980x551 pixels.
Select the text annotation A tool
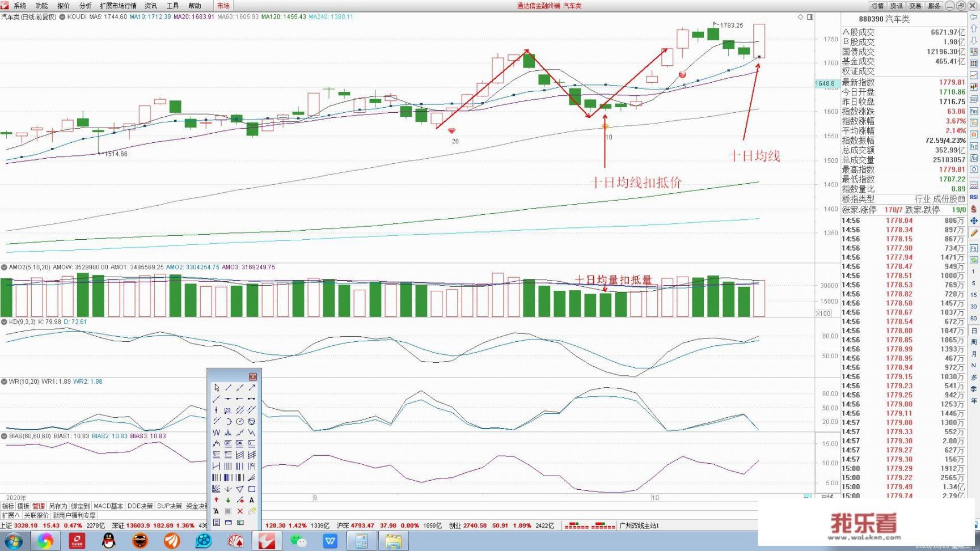coord(251,500)
